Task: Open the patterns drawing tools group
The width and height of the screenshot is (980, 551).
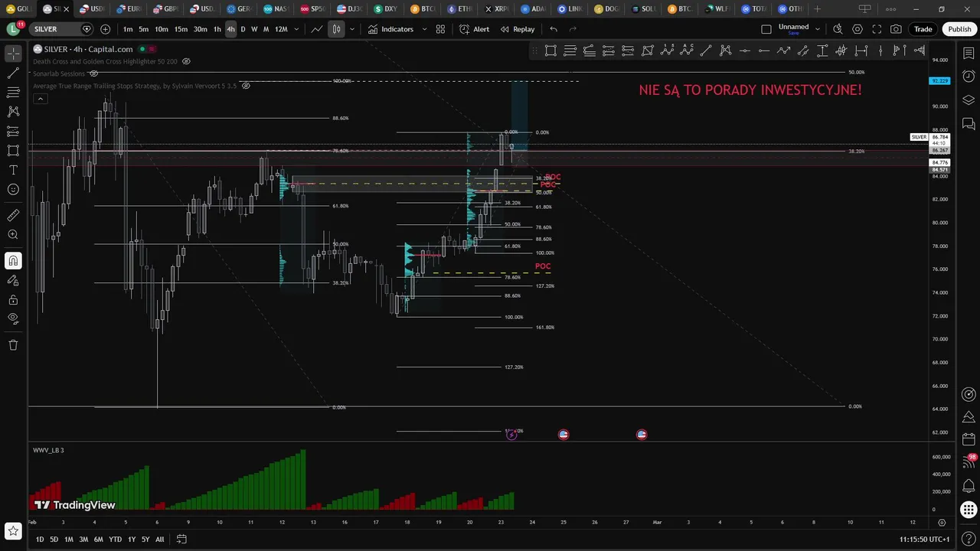Action: 13,112
